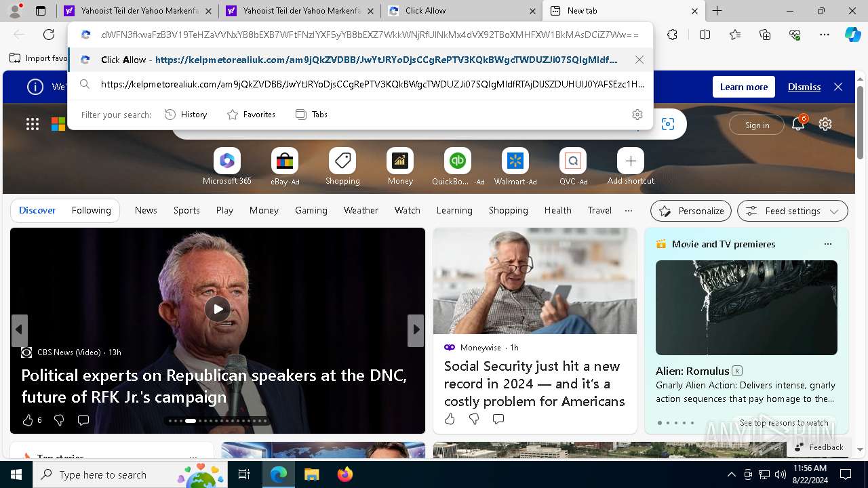
Task: Open the kelpmetorealiuk search suggestion row
Action: tap(361, 85)
